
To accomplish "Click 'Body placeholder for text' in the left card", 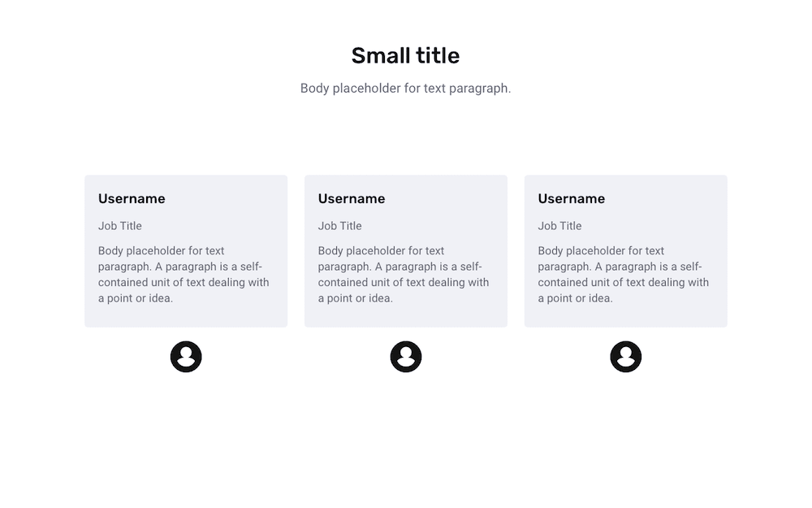I will 161,251.
